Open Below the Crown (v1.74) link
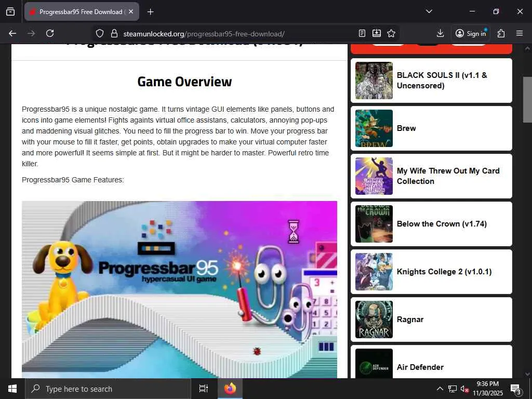 point(442,224)
